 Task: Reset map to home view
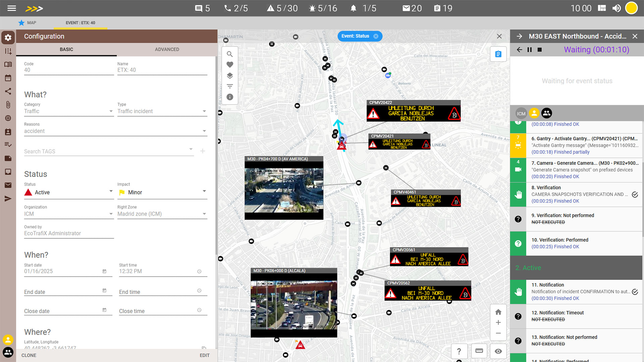(498, 312)
